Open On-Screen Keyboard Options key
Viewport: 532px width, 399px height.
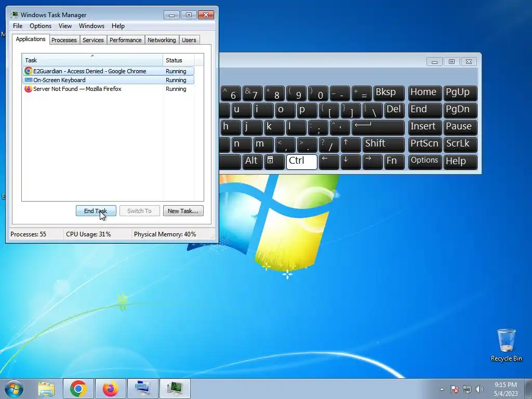[425, 162]
